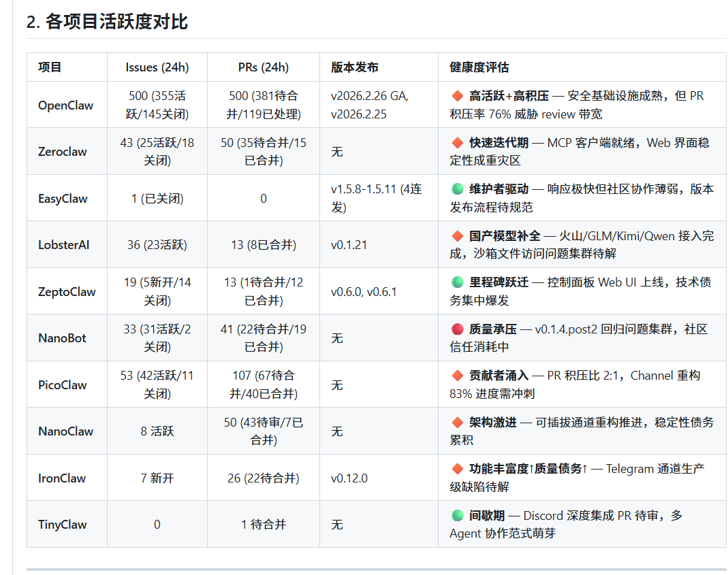728x575 pixels.
Task: Click the PRs (24h) column header
Action: coord(263,67)
